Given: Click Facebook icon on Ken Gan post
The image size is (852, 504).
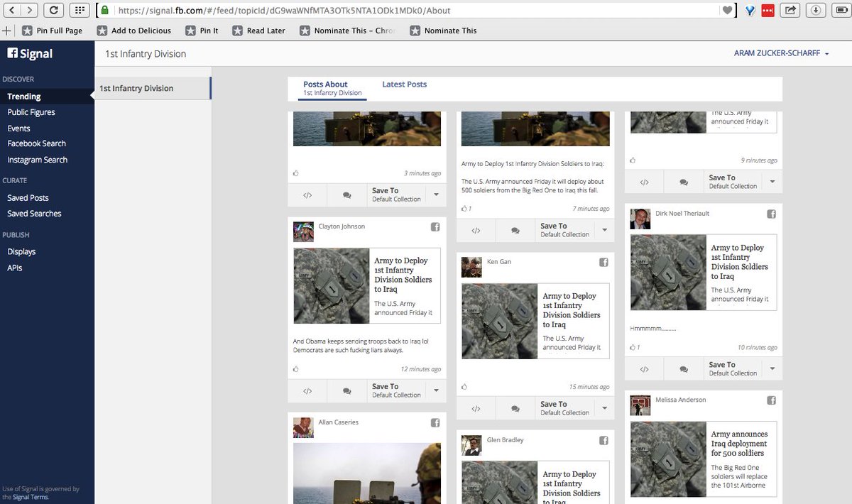Looking at the screenshot, I should [604, 263].
